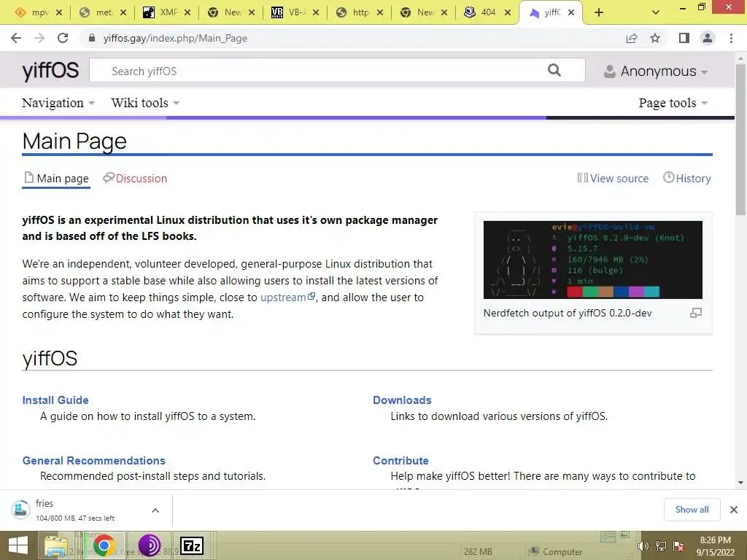Close the mpv browser tab
Screen dimensions: 747x560
tap(59, 12)
